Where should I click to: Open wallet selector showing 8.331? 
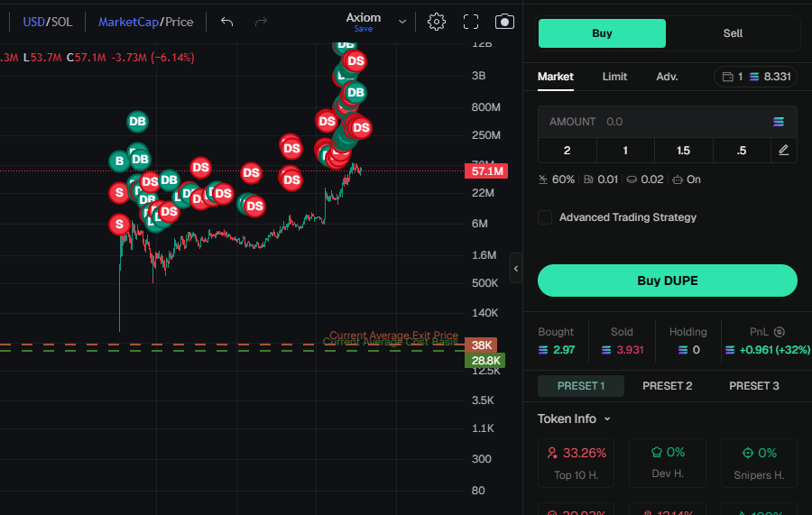tap(755, 77)
